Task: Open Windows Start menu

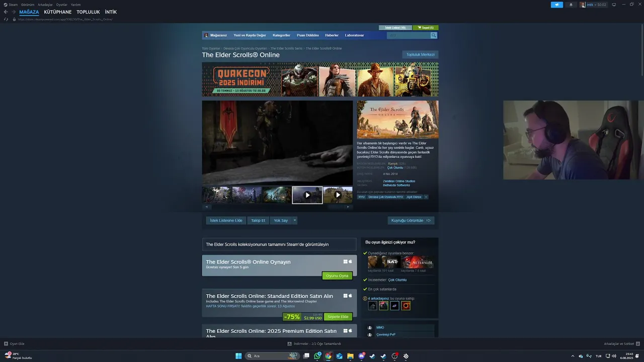Action: pos(238,356)
